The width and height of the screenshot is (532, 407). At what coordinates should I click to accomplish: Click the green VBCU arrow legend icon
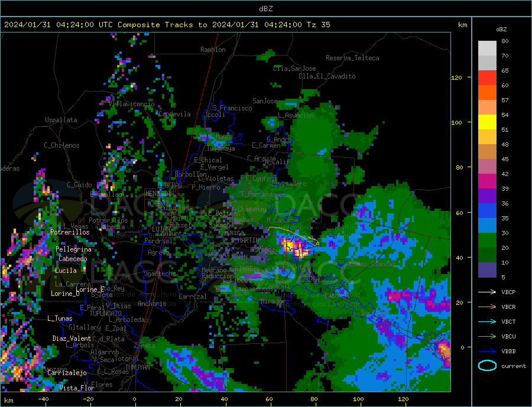click(x=487, y=337)
